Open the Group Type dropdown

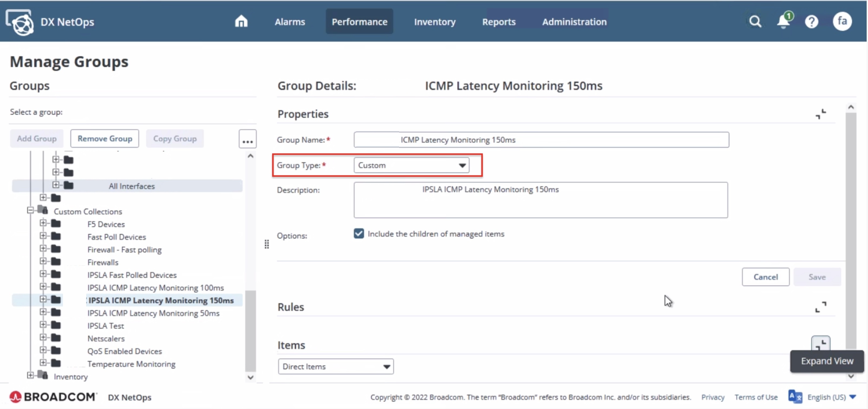(411, 165)
